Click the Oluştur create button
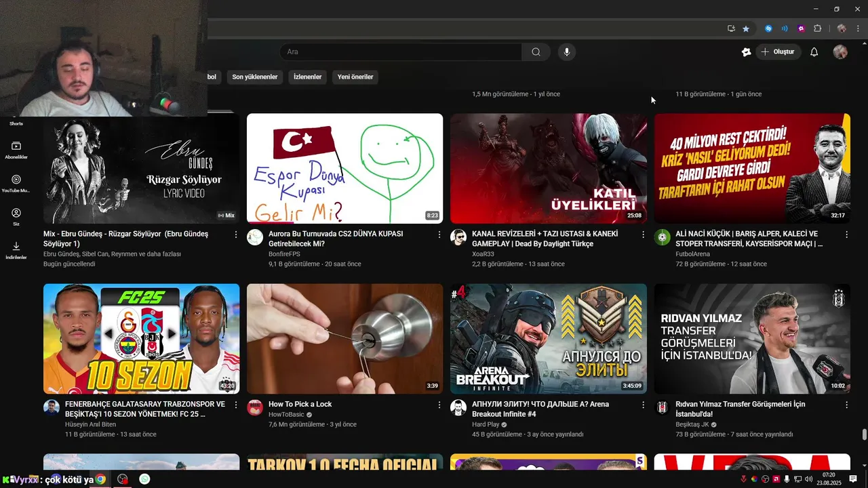868x488 pixels. [778, 52]
